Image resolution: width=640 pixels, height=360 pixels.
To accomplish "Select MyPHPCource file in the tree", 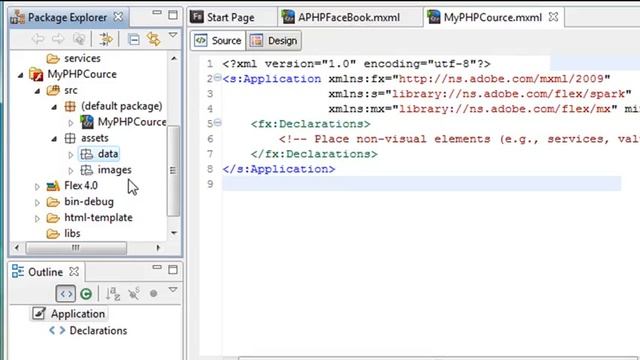I will [131, 122].
